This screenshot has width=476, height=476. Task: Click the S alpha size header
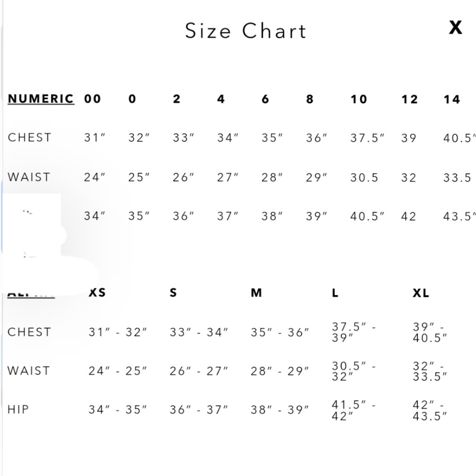[x=173, y=293]
